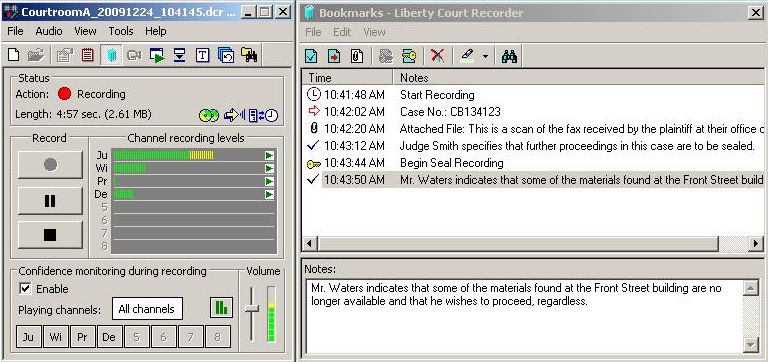This screenshot has width=768, height=362.
Task: Click Notes box scrollbar up arrow
Action: (x=751, y=288)
